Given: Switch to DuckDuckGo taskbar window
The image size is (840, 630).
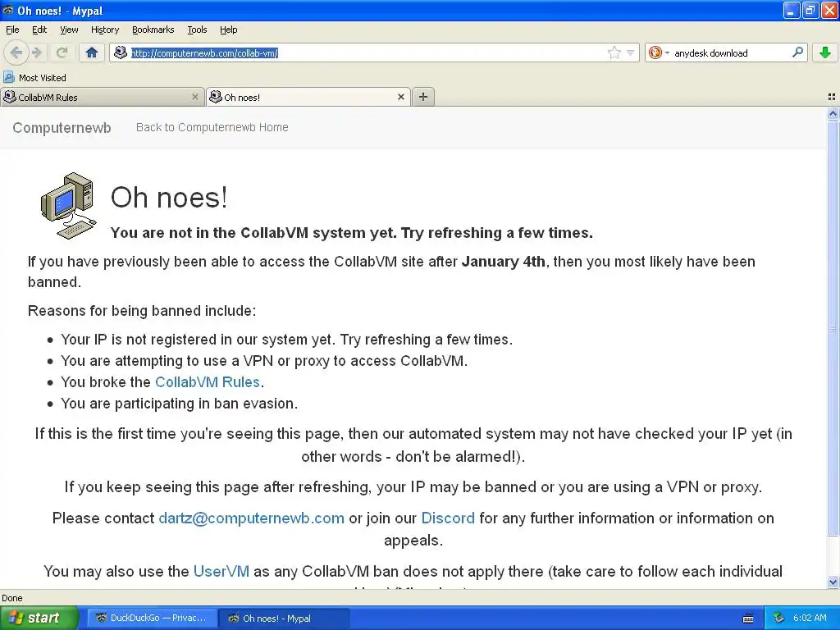Looking at the screenshot, I should tap(152, 618).
